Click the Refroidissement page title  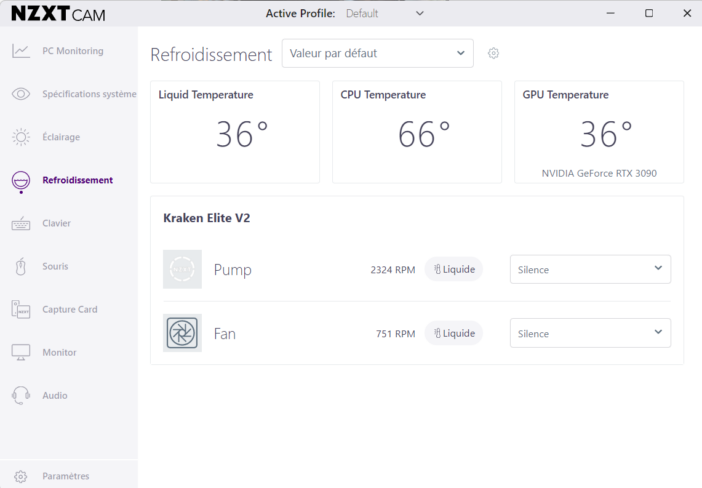[211, 55]
